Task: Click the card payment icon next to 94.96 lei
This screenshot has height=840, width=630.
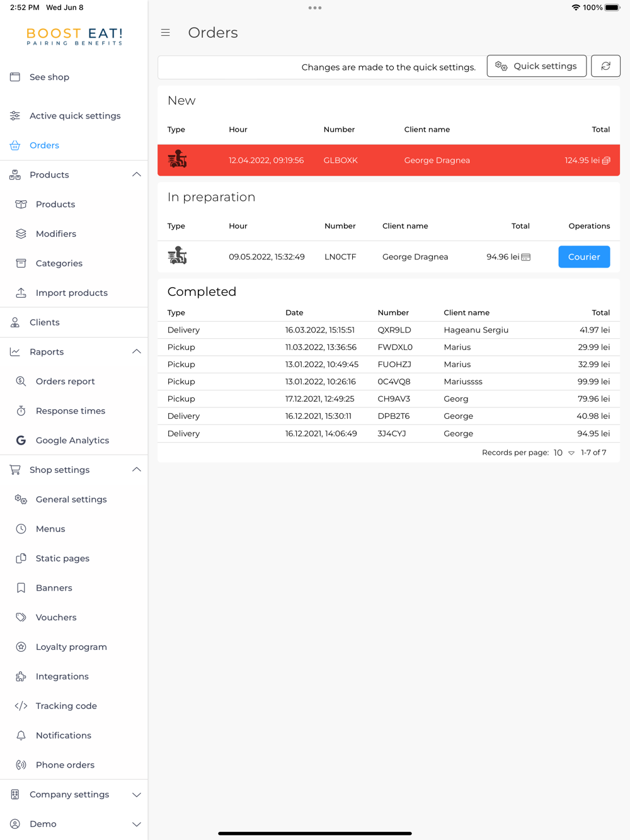Action: 526,257
